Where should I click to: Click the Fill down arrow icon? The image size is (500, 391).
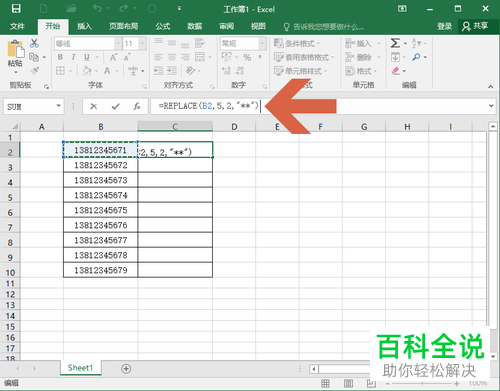[x=395, y=57]
